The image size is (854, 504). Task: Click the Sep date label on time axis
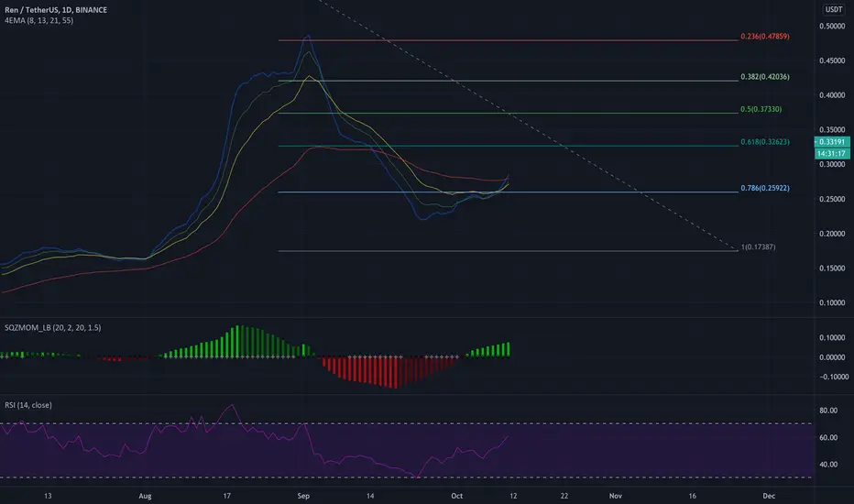coord(303,496)
